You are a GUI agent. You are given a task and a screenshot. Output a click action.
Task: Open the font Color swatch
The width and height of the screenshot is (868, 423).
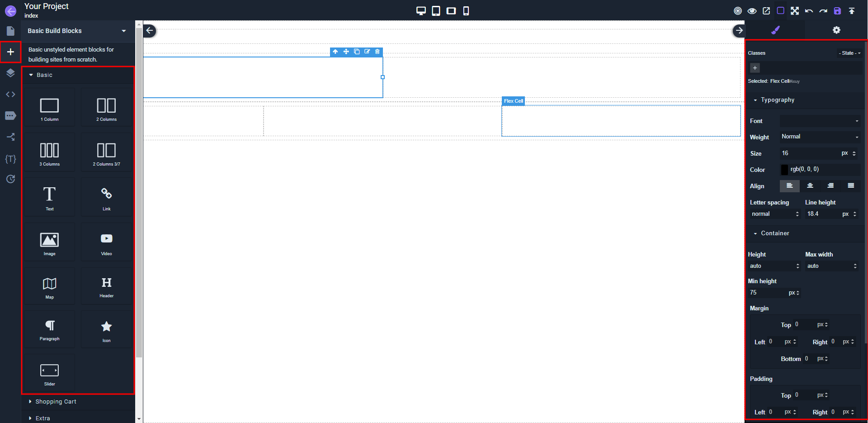[x=785, y=169]
